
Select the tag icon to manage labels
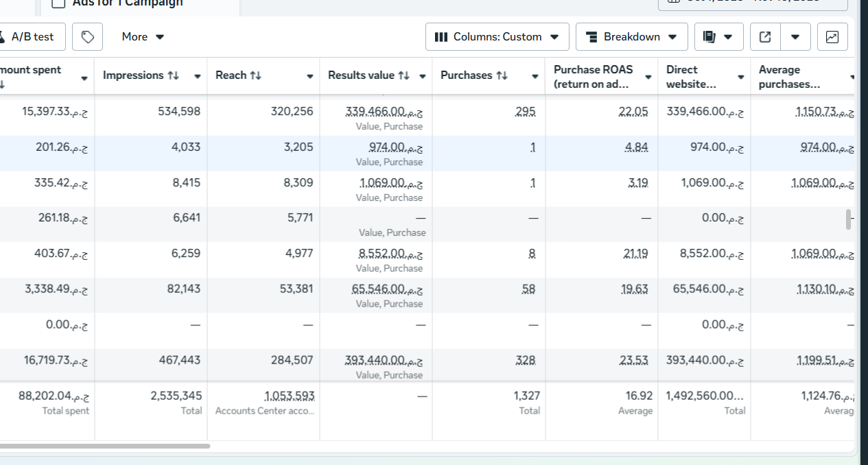(x=87, y=36)
